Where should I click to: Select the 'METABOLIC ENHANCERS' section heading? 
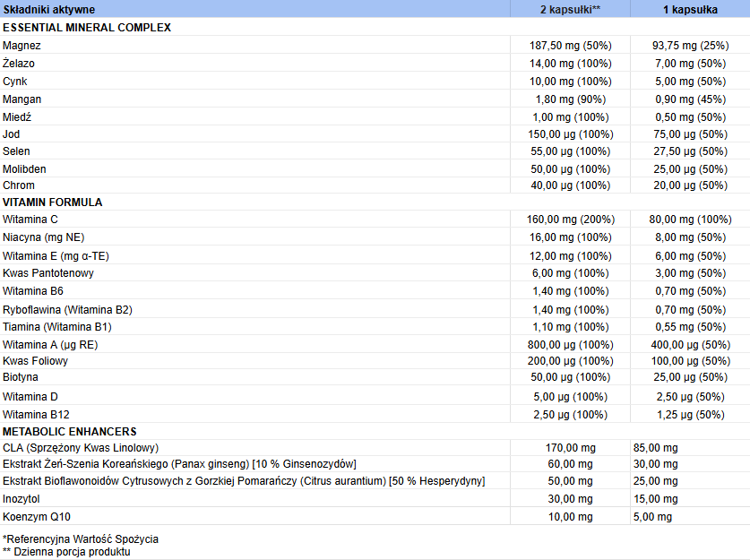click(x=70, y=431)
